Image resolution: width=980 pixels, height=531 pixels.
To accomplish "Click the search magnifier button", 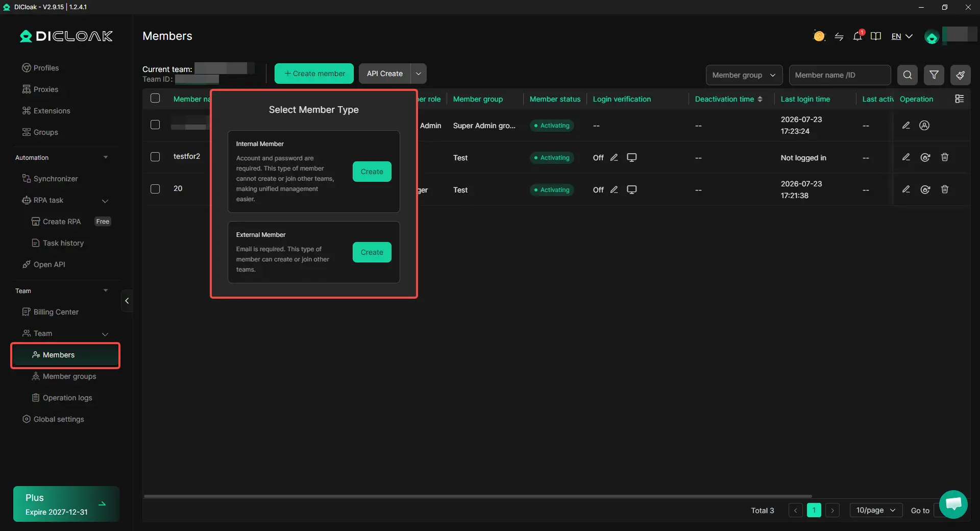I will (x=908, y=75).
